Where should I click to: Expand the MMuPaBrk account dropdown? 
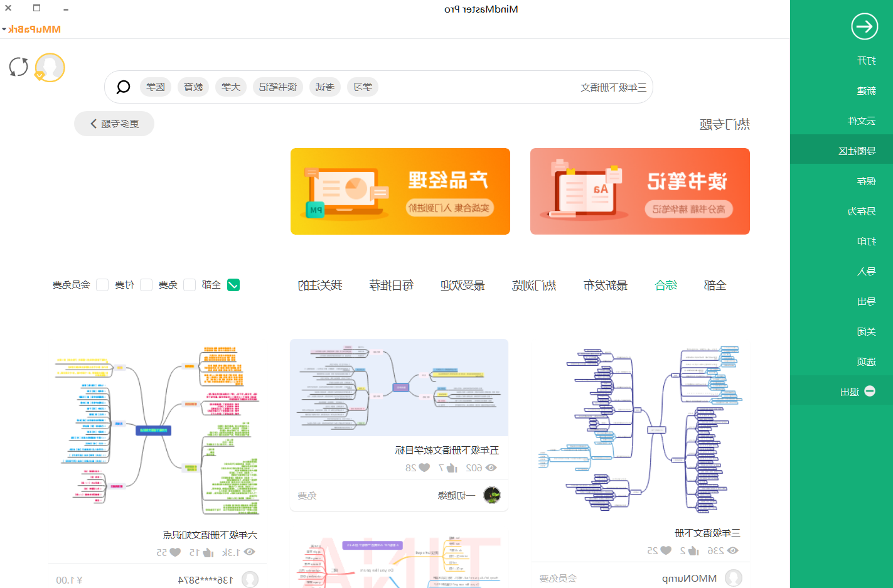click(x=31, y=29)
